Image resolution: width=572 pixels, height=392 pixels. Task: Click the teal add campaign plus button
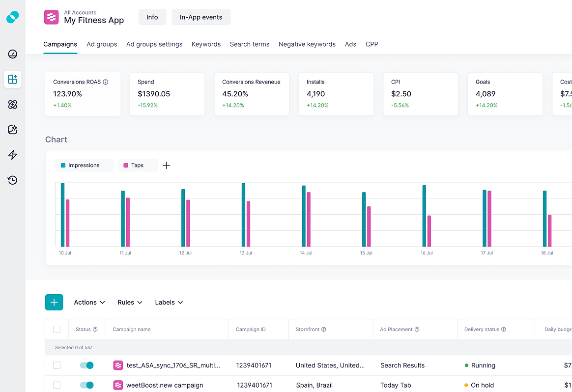(54, 303)
